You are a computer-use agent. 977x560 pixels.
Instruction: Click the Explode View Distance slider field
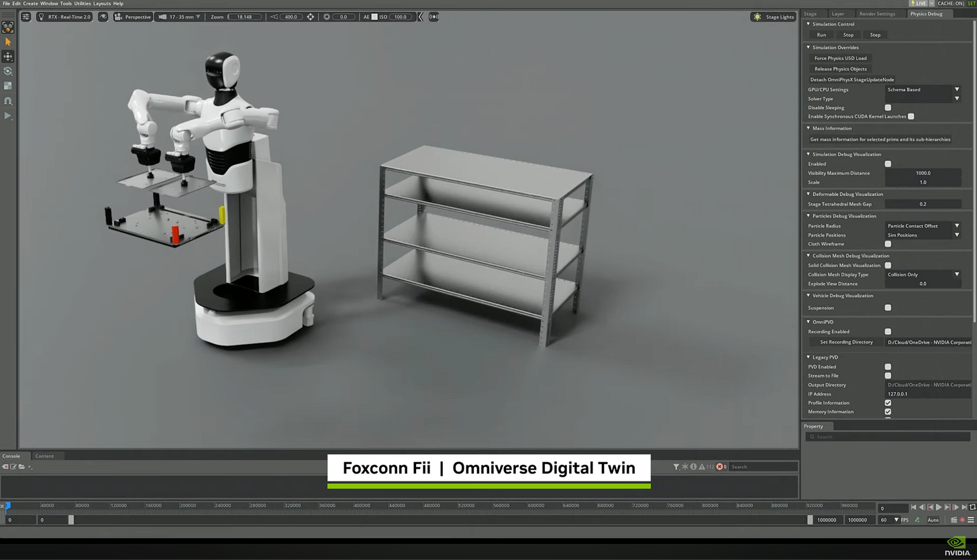tap(923, 284)
